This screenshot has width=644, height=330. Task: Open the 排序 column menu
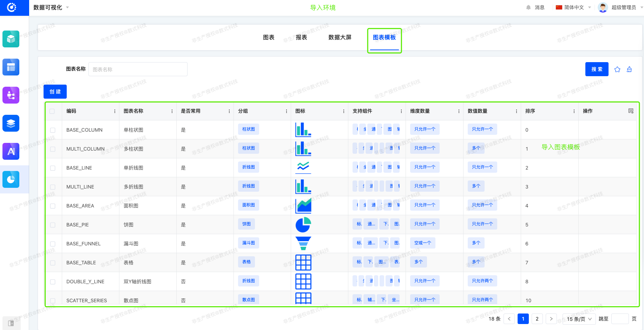point(574,111)
